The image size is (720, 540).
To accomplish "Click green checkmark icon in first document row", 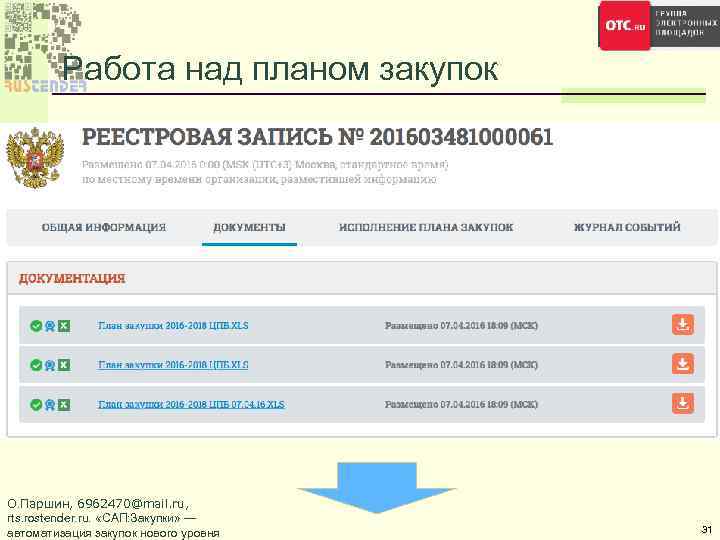I will point(36,326).
